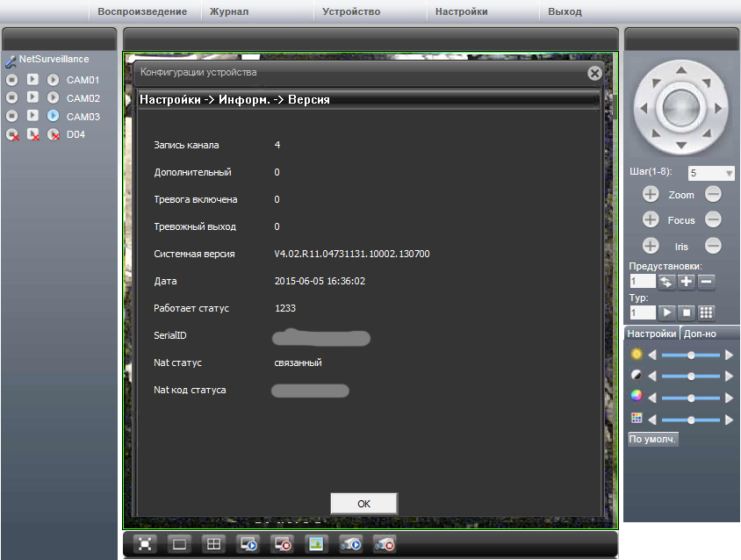Click the swap-arrows icon beside the preset field

pyautogui.click(x=665, y=282)
